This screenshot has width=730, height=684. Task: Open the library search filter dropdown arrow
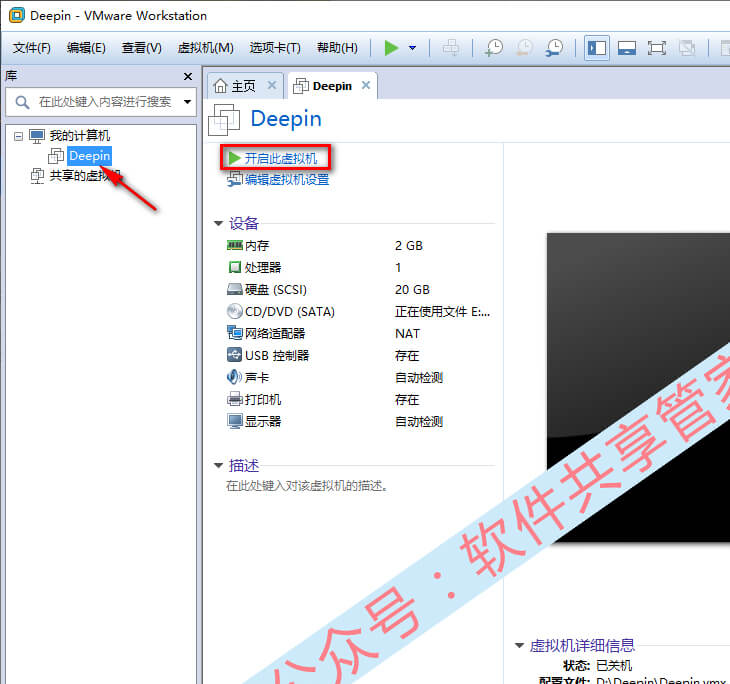pos(187,102)
